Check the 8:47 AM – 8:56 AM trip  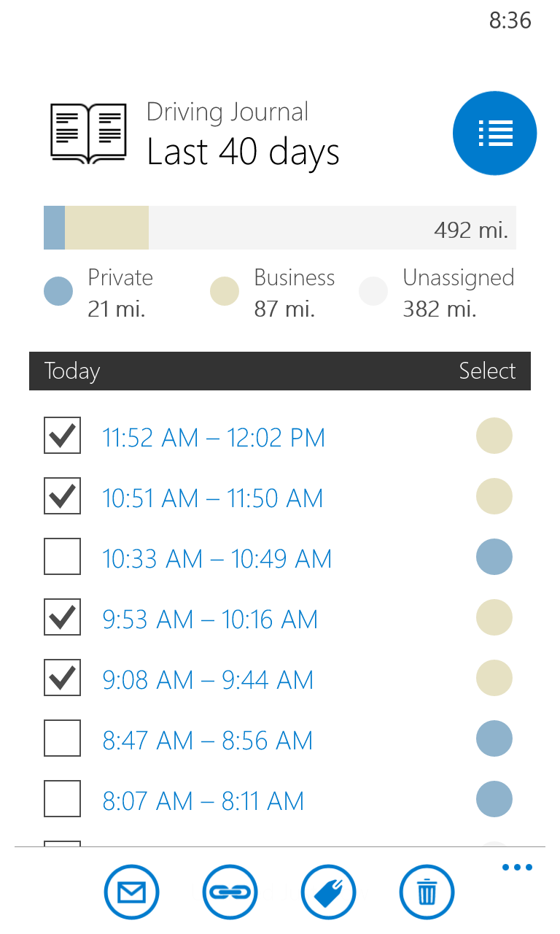click(x=63, y=738)
